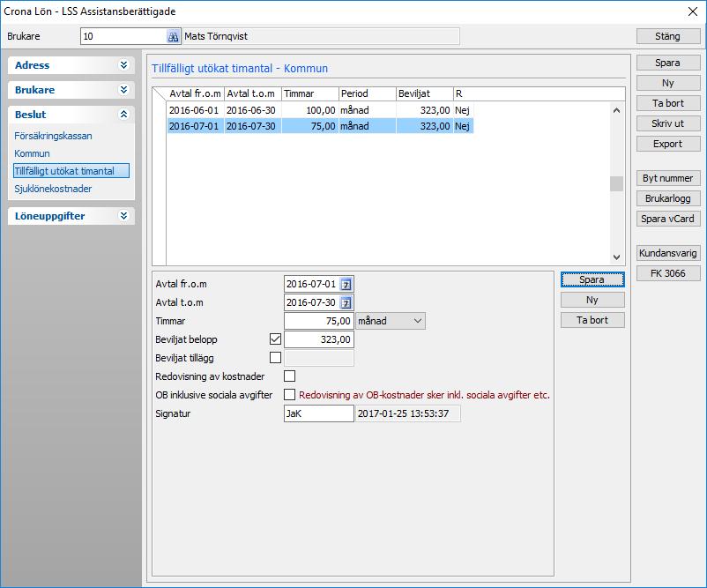Select Tillfälligt utökat timantal item
The image size is (707, 588).
click(71, 171)
